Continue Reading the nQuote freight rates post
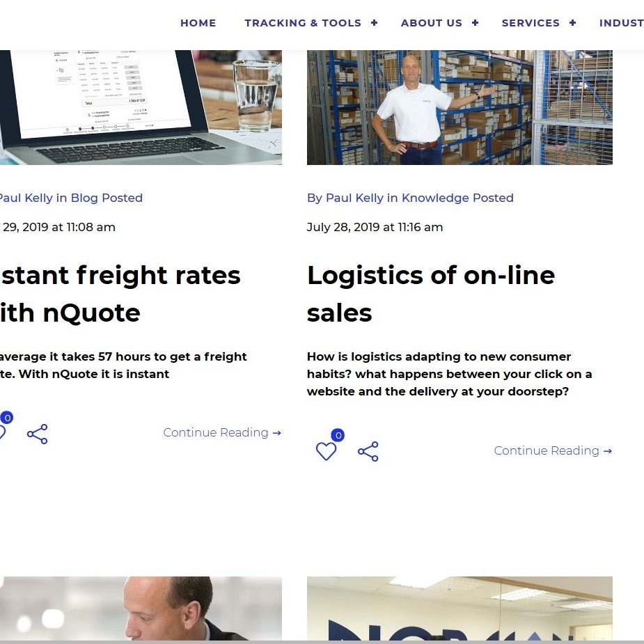The width and height of the screenshot is (644, 644). [x=222, y=432]
